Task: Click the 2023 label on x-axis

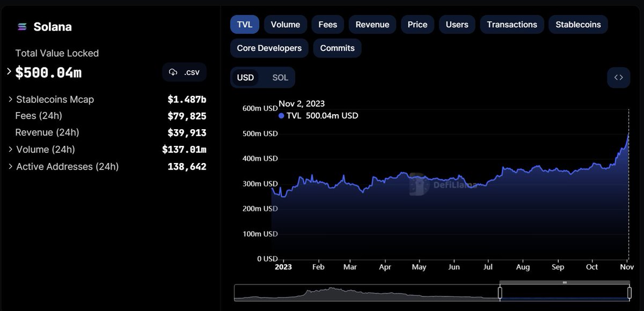Action: click(x=283, y=267)
